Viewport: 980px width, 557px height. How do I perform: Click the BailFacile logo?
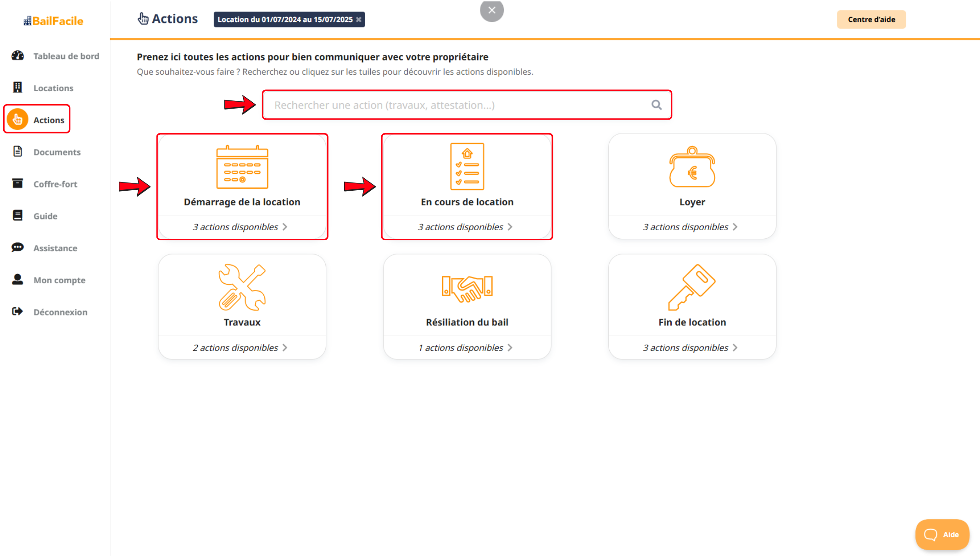[54, 21]
